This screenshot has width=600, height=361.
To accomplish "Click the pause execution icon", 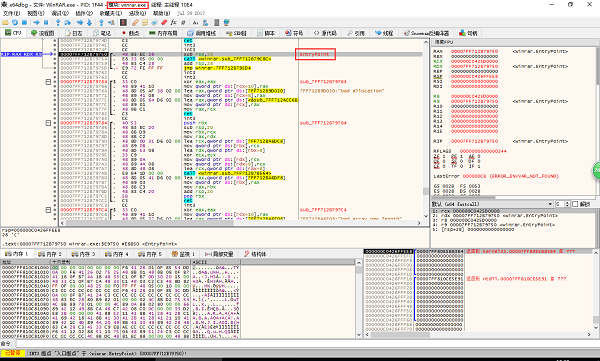I will (46, 23).
